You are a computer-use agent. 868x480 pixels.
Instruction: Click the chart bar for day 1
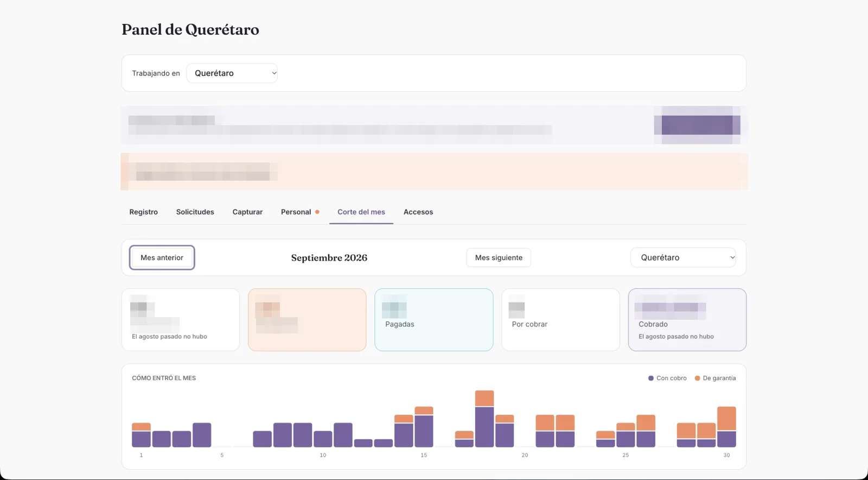pos(141,435)
